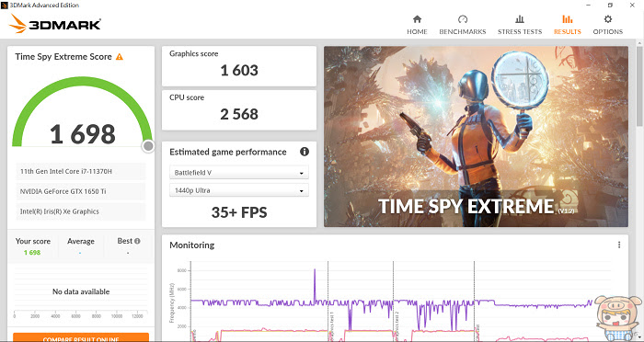Open the Monitoring three-dot menu
Image resolution: width=644 pixels, height=342 pixels.
[x=619, y=245]
